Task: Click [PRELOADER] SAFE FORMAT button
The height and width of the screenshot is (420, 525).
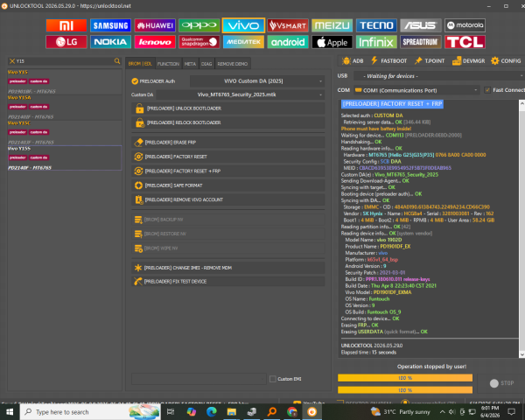Action: 228,185
